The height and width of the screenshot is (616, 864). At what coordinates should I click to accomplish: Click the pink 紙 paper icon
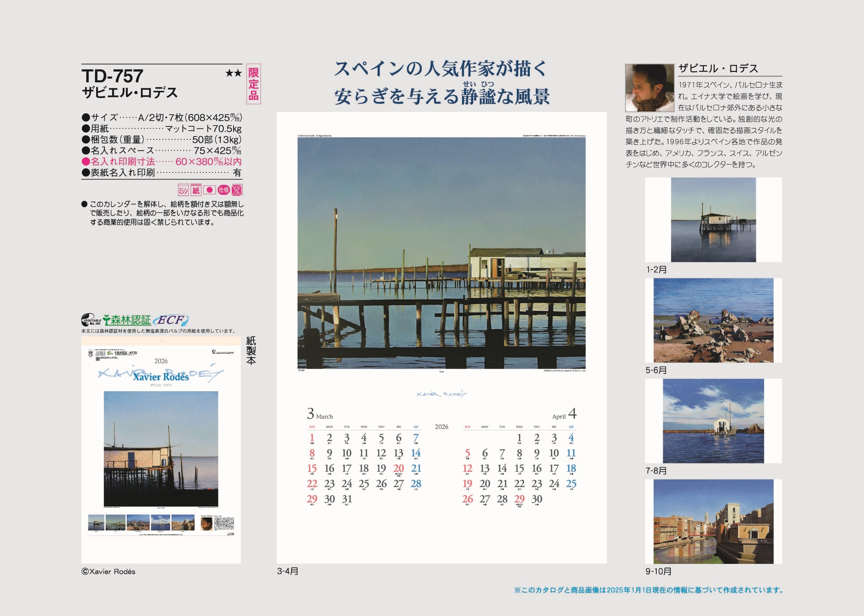pyautogui.click(x=196, y=190)
